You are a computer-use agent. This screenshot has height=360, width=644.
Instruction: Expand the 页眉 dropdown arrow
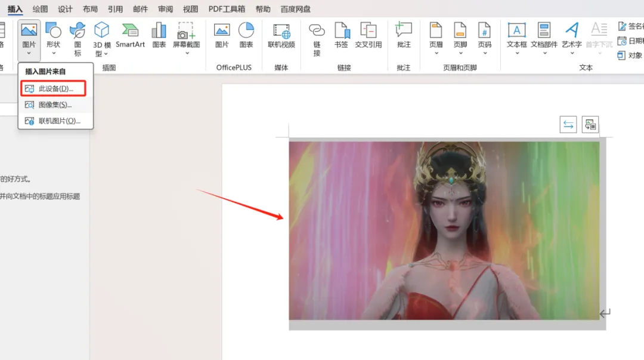point(436,53)
